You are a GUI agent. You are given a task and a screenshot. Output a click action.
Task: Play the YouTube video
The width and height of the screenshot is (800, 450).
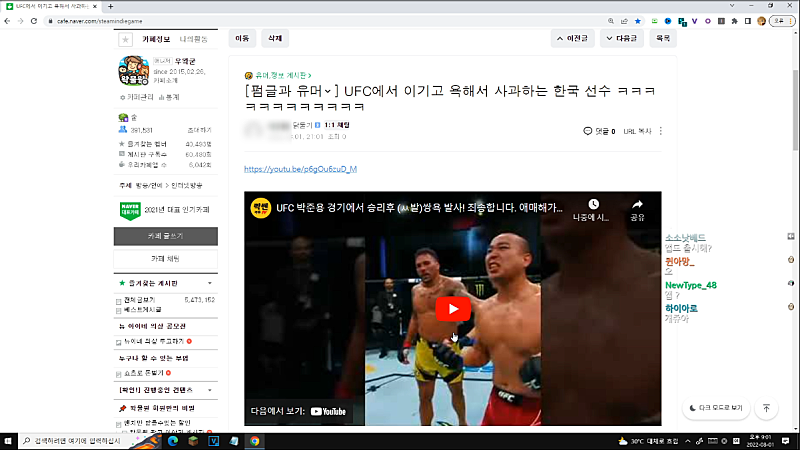coord(452,308)
